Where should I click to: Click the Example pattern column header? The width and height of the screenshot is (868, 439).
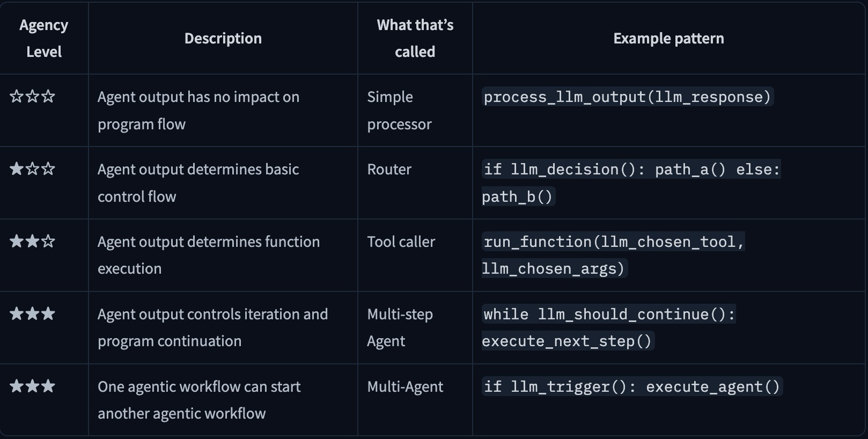click(x=668, y=39)
